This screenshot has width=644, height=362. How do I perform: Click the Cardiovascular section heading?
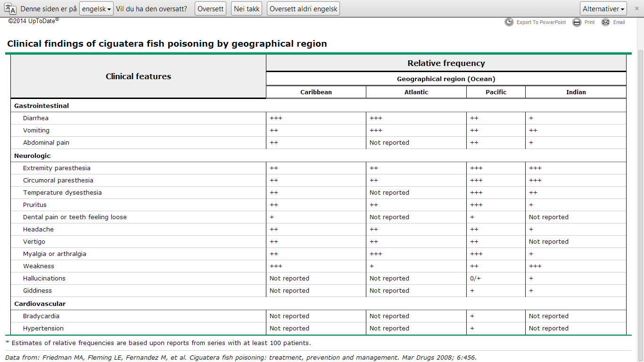(40, 304)
